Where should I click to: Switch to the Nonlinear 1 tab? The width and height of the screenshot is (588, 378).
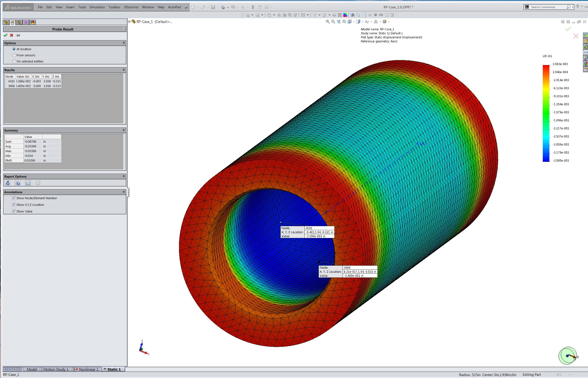(x=88, y=369)
